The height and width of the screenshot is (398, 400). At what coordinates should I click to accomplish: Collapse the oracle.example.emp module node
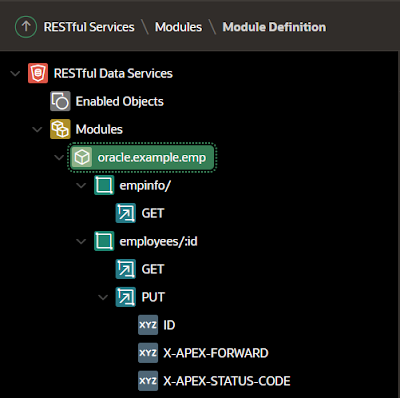point(59,157)
